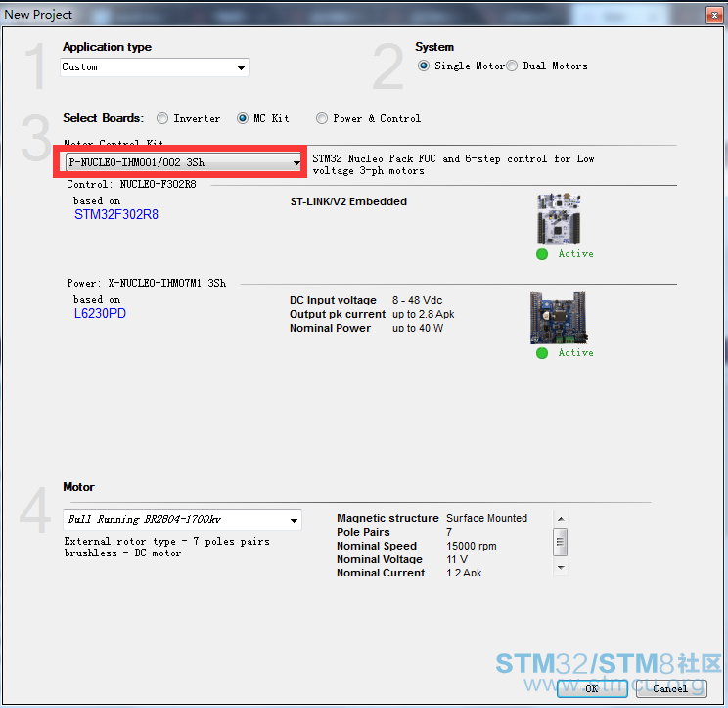Open the P-NUCLEO-IHM001/002 3Sh kit dropdown
This screenshot has height=708, width=728.
click(x=184, y=162)
